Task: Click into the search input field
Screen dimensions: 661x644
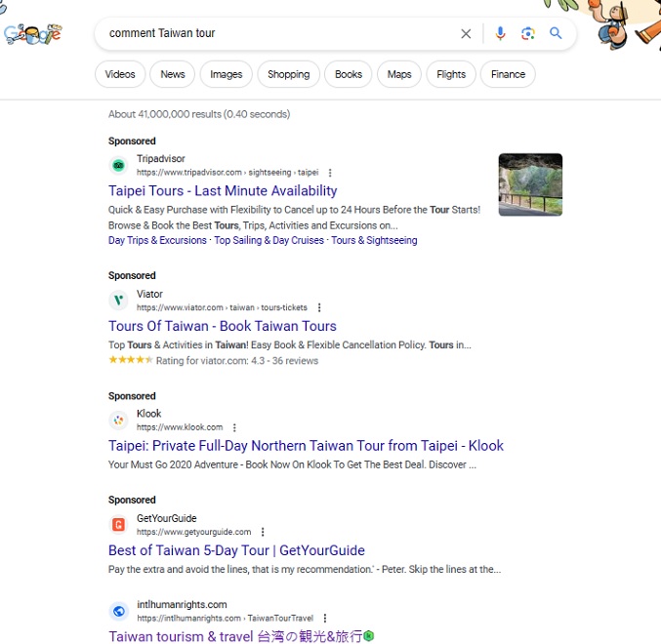Action: [273, 33]
